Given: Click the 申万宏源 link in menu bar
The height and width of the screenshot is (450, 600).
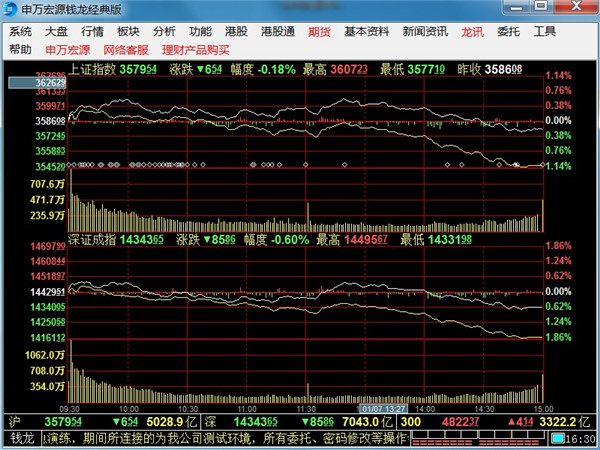Looking at the screenshot, I should 68,50.
